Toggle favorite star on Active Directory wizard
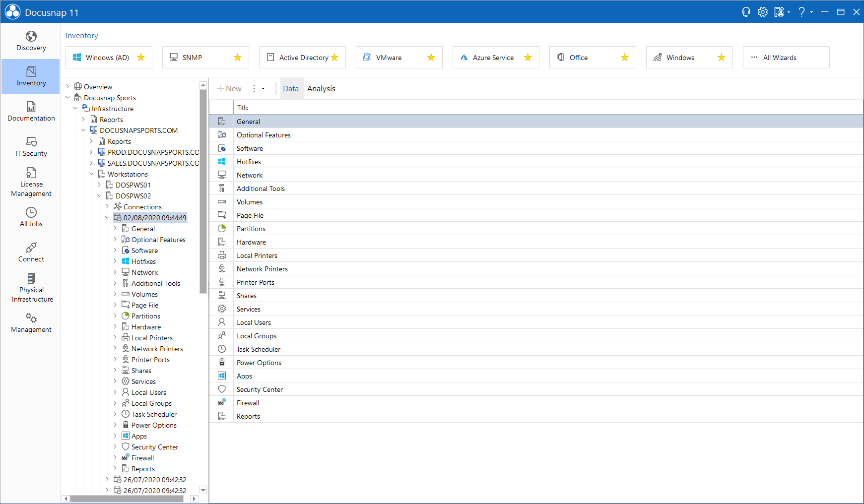The image size is (864, 504). tap(334, 58)
